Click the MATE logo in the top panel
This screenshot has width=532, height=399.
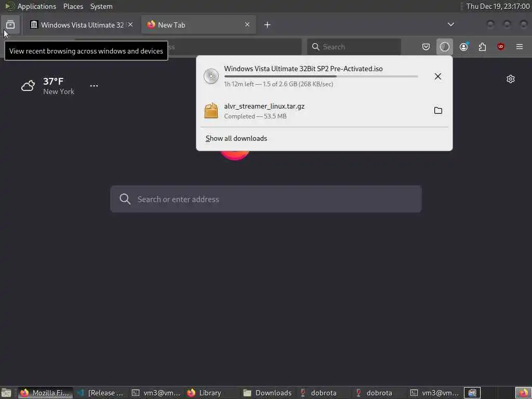click(9, 6)
